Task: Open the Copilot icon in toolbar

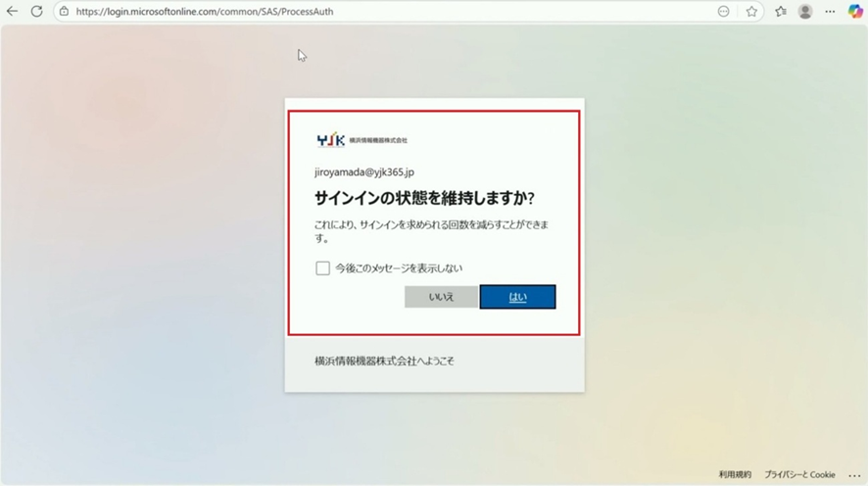Action: (x=855, y=12)
